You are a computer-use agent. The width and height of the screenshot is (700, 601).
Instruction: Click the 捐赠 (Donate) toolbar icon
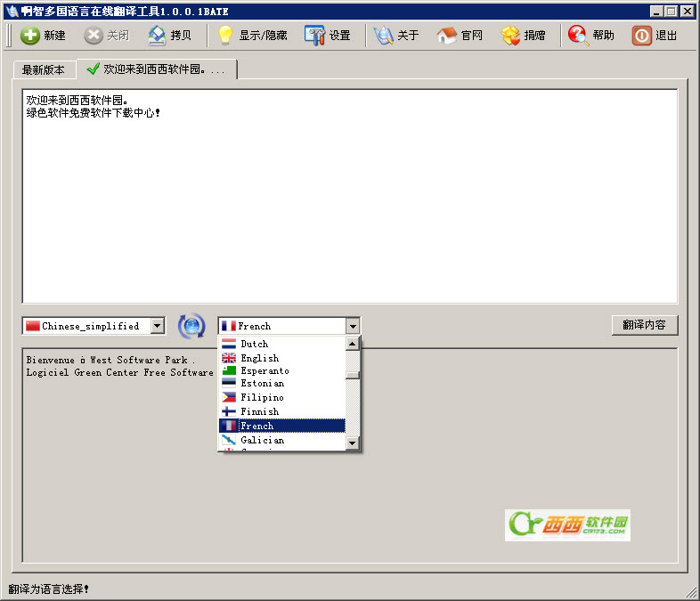[510, 36]
